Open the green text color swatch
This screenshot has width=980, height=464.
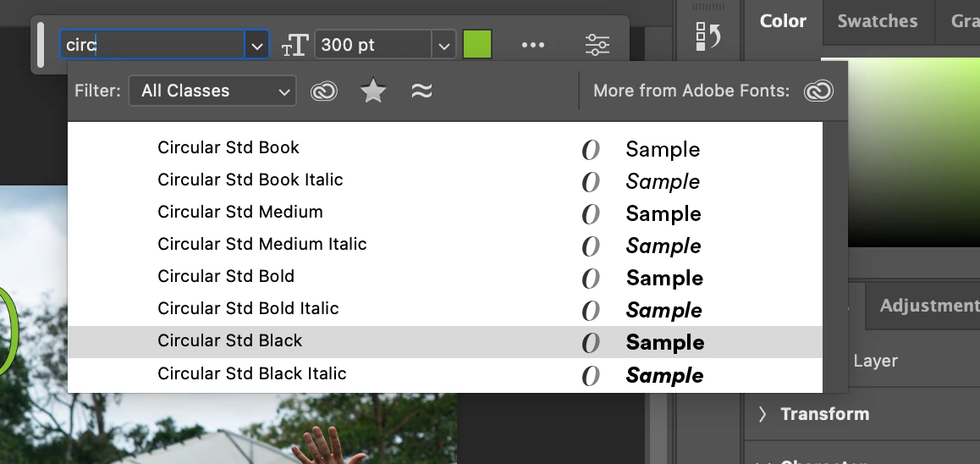point(477,45)
